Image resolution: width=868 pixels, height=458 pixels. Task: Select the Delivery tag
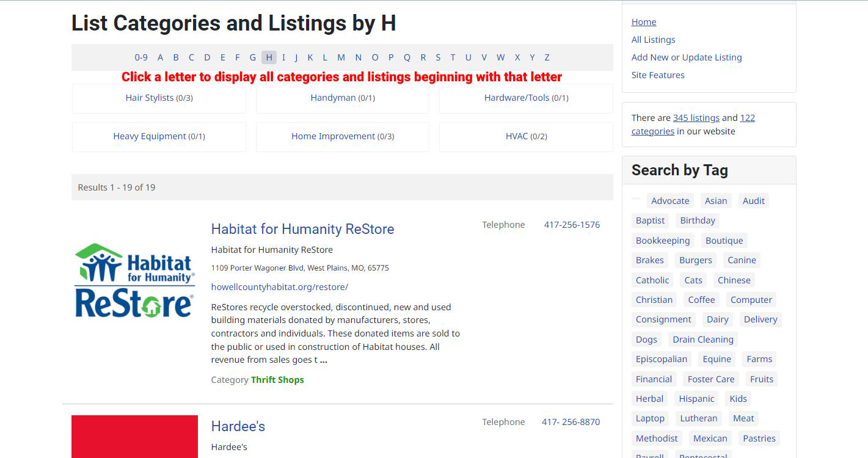[760, 319]
